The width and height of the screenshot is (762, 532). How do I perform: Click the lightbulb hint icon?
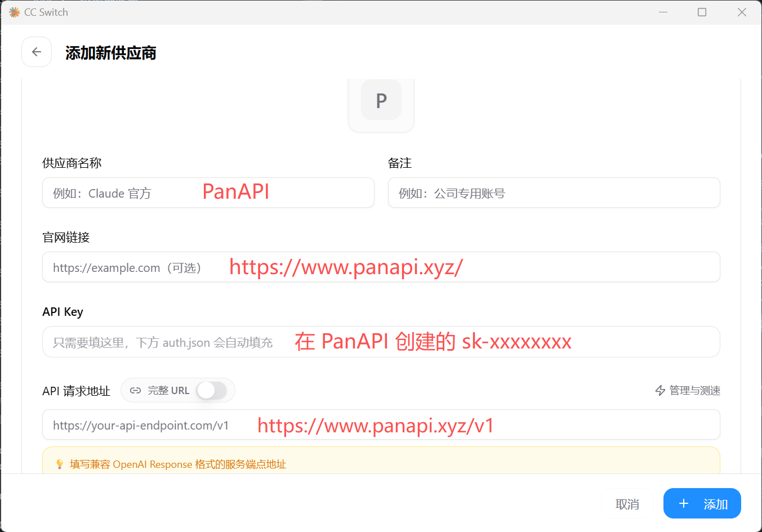(60, 464)
